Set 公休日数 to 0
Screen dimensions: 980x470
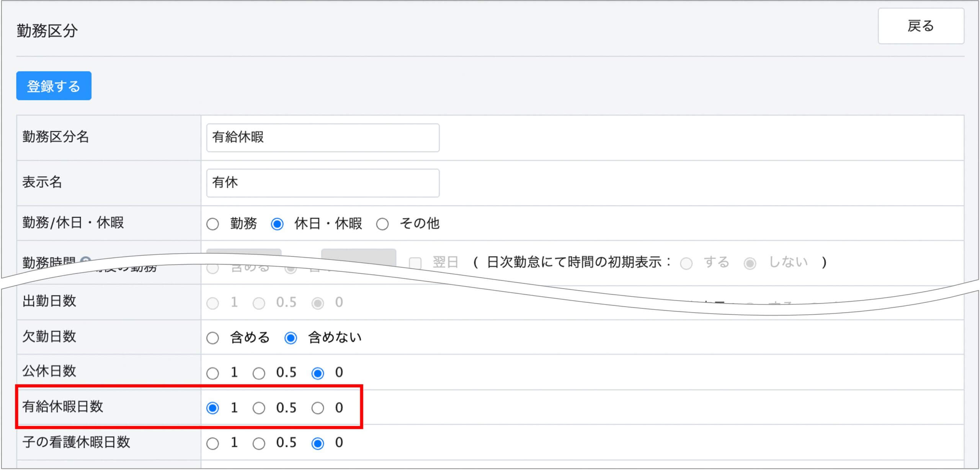(x=317, y=373)
